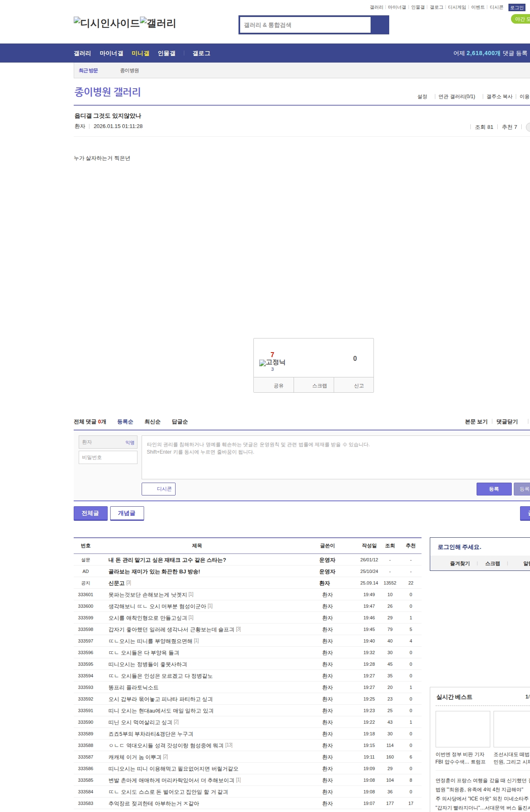This screenshot has width=530, height=812.
Task: Open the 설정 settings menu
Action: (422, 97)
